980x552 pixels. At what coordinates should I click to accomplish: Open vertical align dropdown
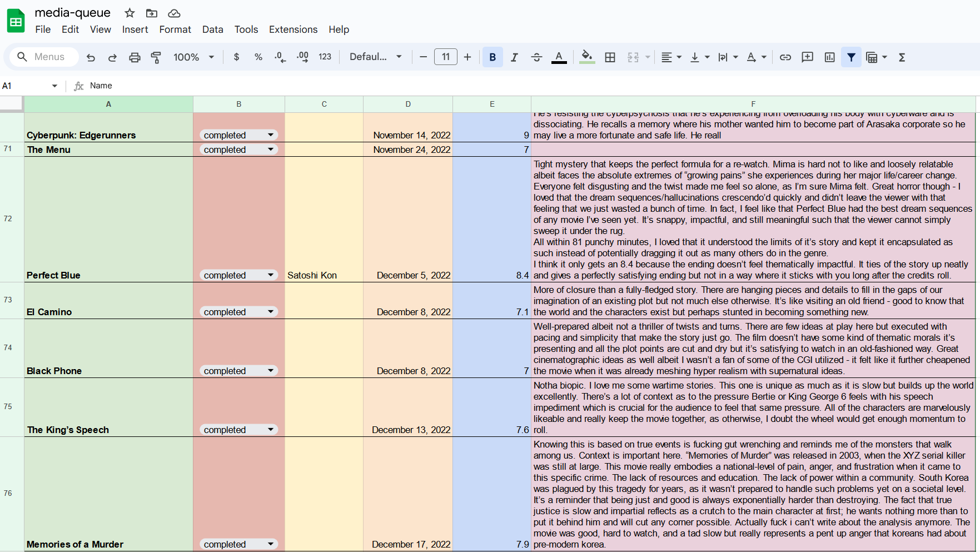pyautogui.click(x=699, y=57)
